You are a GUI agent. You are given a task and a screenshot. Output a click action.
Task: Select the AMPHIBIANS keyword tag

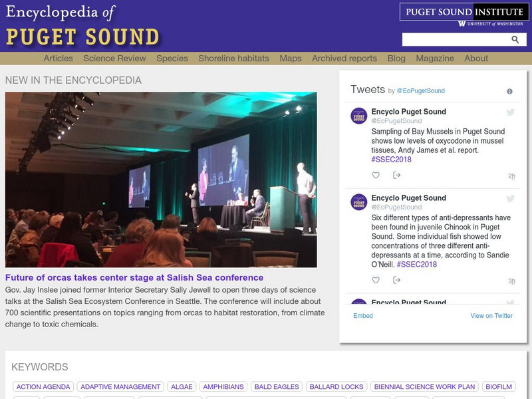(223, 387)
